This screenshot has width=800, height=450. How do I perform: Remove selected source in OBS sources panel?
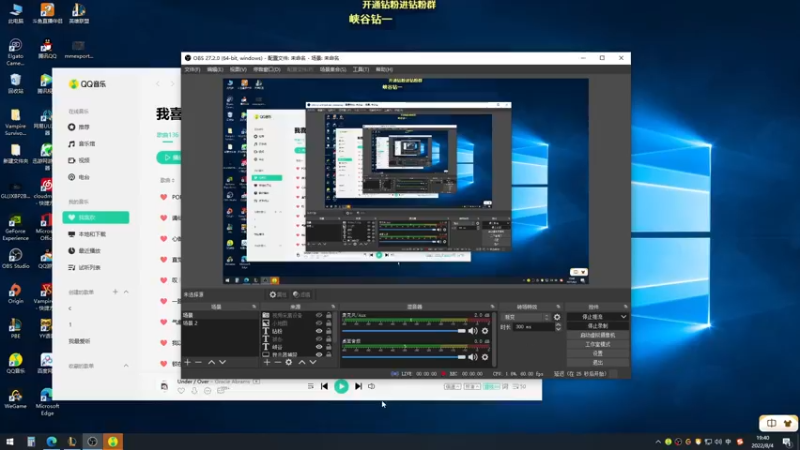pos(278,362)
